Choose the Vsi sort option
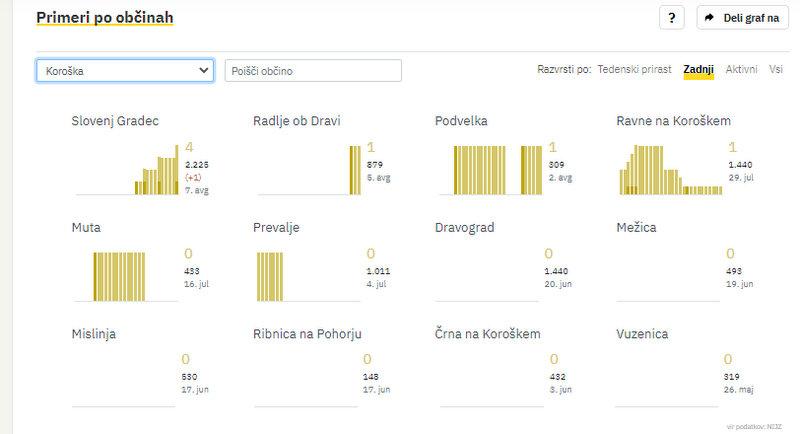 click(x=776, y=69)
